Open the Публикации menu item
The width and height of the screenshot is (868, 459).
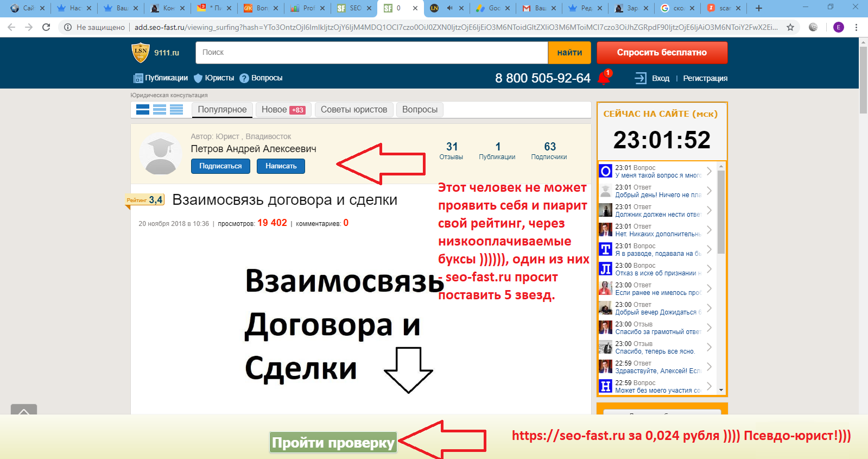point(161,78)
